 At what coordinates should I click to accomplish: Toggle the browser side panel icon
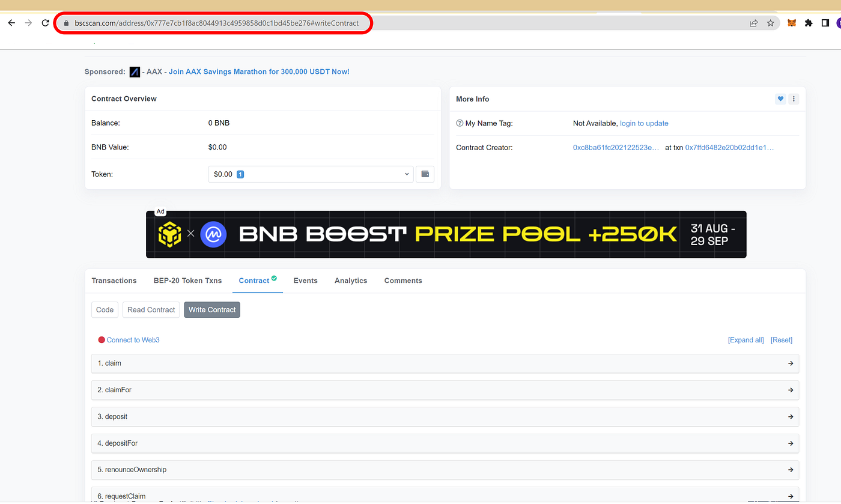click(x=825, y=23)
